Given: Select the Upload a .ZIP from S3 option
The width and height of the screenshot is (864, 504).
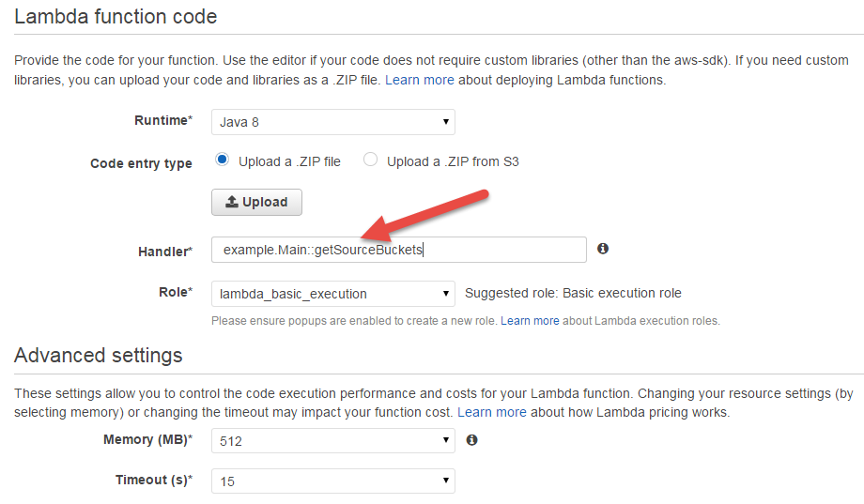Looking at the screenshot, I should [x=370, y=160].
